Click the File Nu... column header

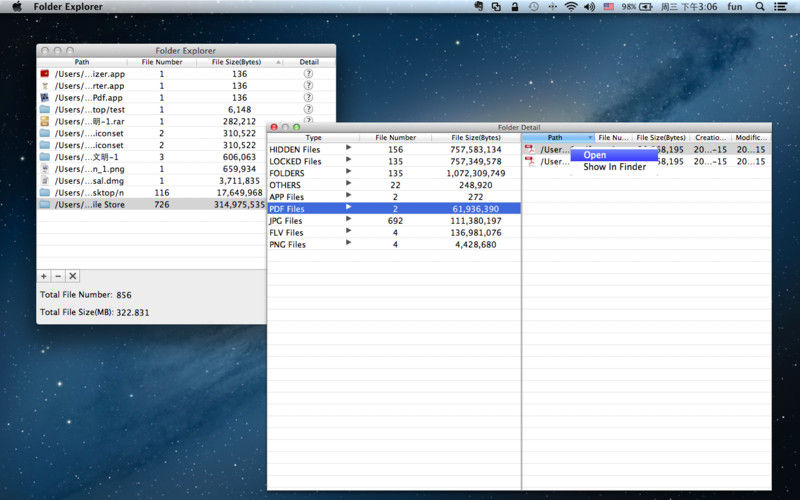click(x=613, y=137)
